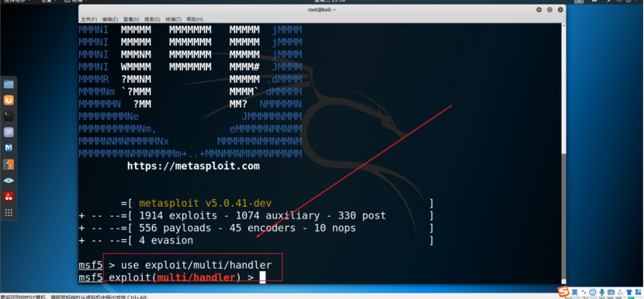
Task: Open the Sogou toolbox grid icon
Action: click(x=639, y=293)
